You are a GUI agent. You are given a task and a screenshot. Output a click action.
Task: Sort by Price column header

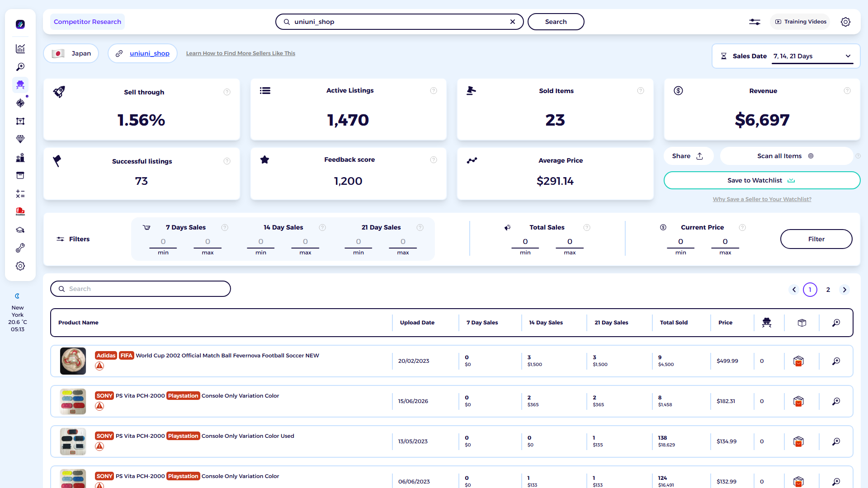click(725, 323)
